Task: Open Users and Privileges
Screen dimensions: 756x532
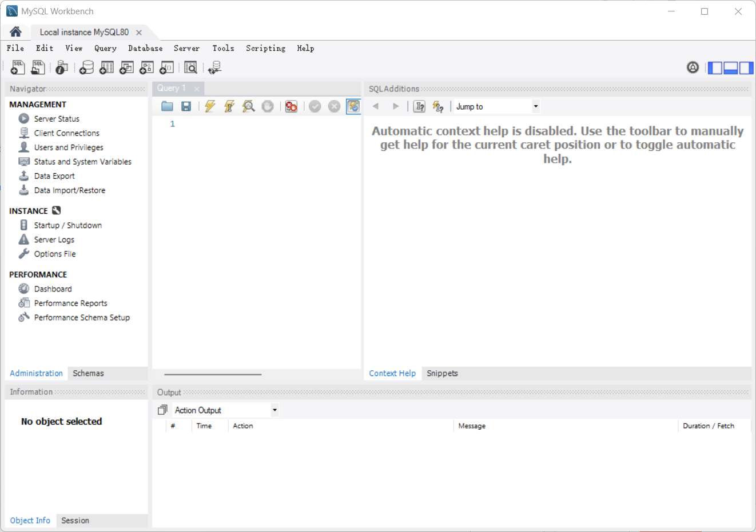Action: pyautogui.click(x=69, y=147)
